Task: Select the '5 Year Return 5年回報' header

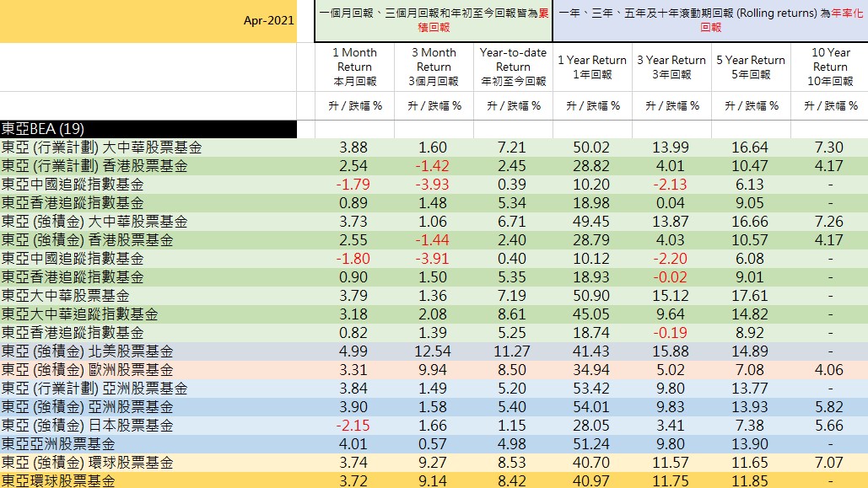Action: [x=751, y=67]
